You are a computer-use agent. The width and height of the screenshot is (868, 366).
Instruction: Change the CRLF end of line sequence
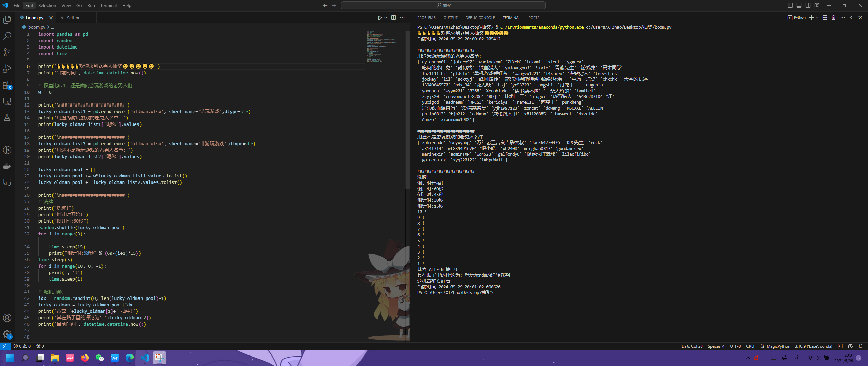[x=751, y=346]
